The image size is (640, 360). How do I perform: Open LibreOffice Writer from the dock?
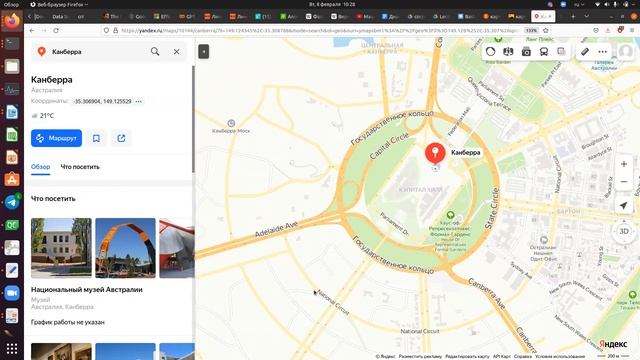tap(12, 111)
